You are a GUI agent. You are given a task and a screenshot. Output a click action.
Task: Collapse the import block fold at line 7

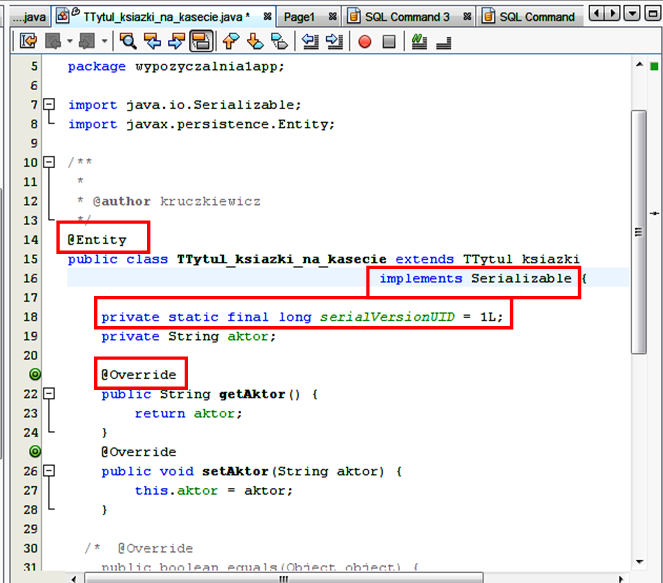[x=49, y=104]
